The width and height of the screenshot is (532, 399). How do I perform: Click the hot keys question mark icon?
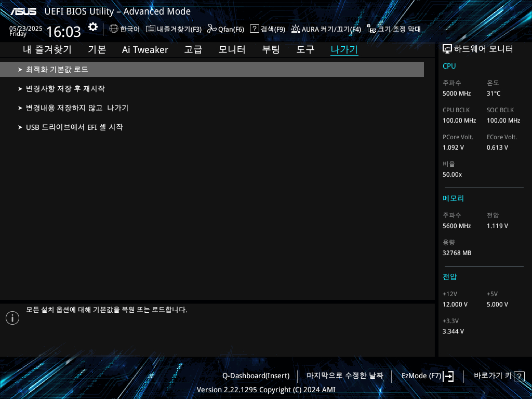[519, 376]
